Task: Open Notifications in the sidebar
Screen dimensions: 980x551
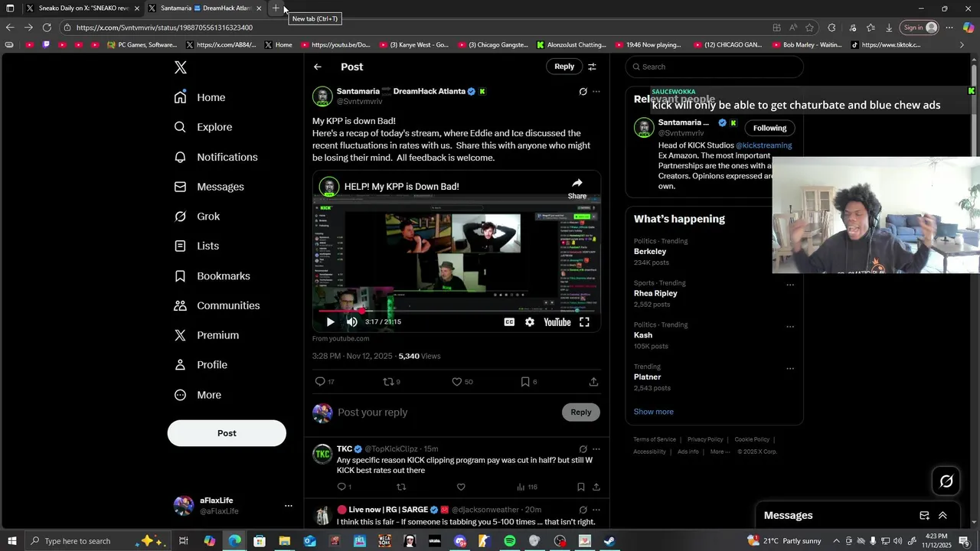Action: pos(216,157)
